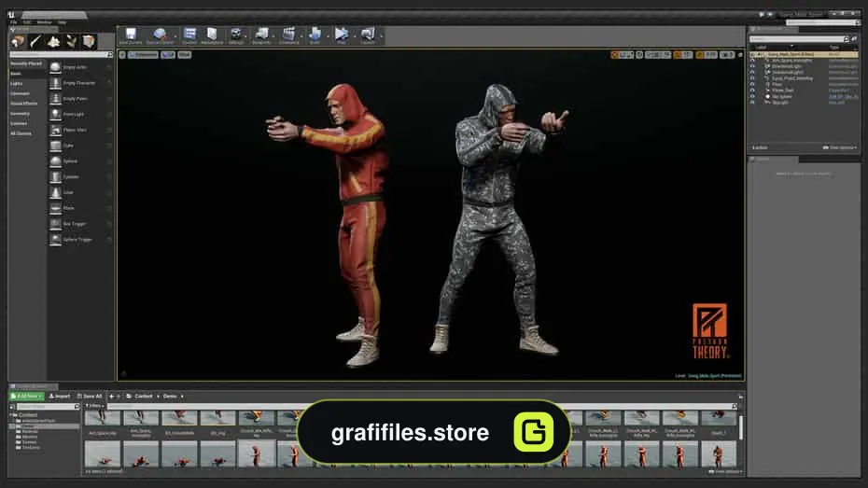868x488 pixels.
Task: Click the Add New button
Action: [x=26, y=397]
